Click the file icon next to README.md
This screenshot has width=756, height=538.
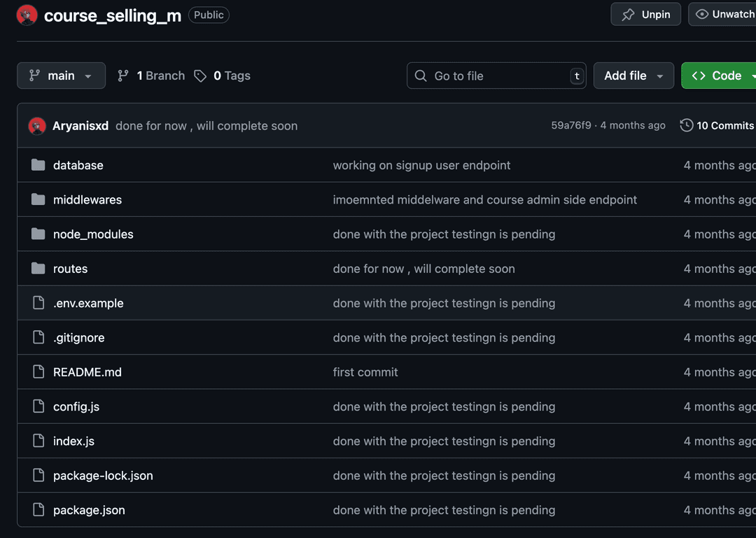coord(38,371)
